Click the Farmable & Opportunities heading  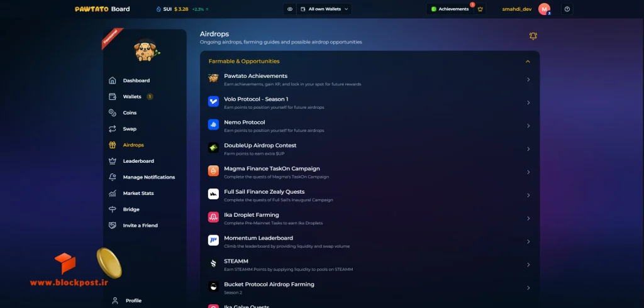pos(244,61)
